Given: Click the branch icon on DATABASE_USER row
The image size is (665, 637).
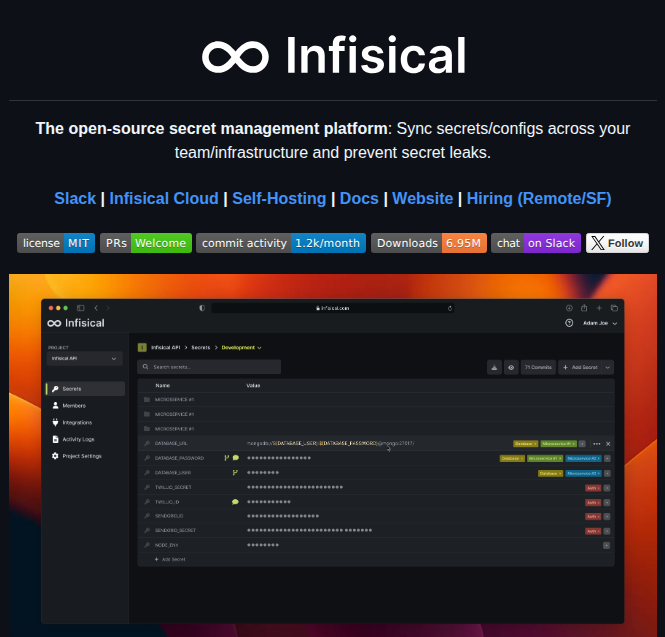Looking at the screenshot, I should (235, 472).
